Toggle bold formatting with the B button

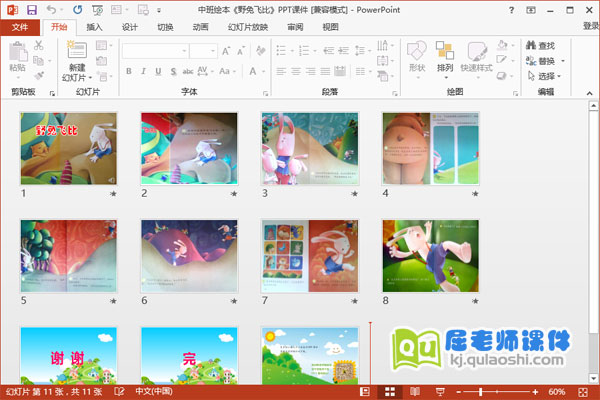click(130, 71)
